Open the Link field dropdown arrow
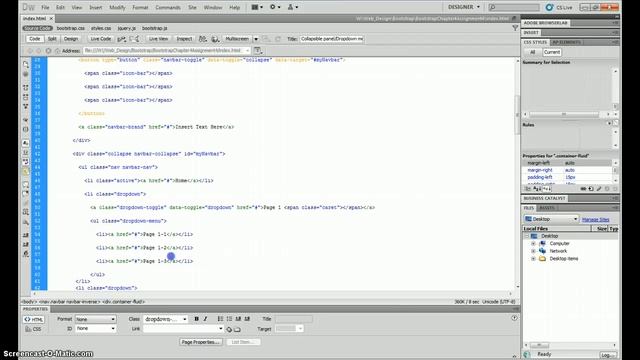The image size is (640, 360). [221, 329]
